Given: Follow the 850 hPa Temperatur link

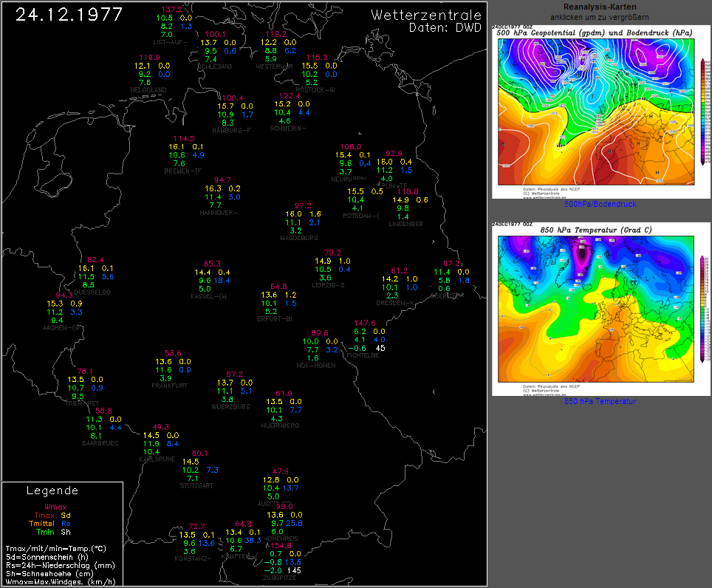Looking at the screenshot, I should click(x=600, y=401).
